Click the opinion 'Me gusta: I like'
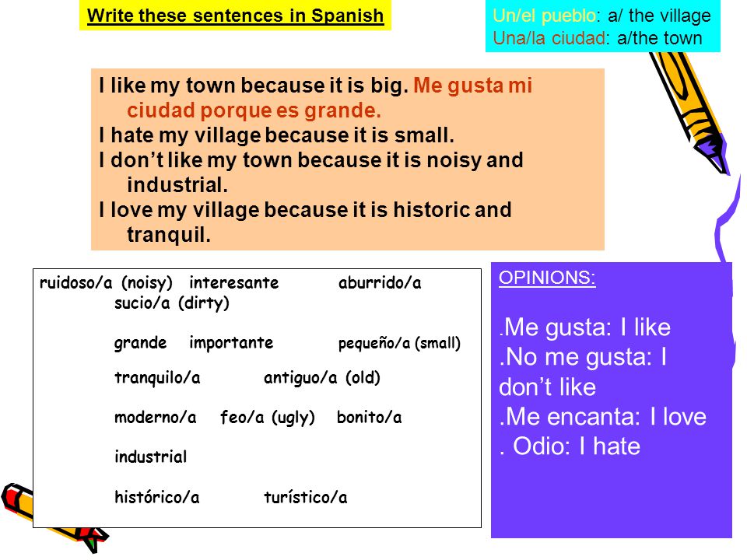 pos(585,327)
